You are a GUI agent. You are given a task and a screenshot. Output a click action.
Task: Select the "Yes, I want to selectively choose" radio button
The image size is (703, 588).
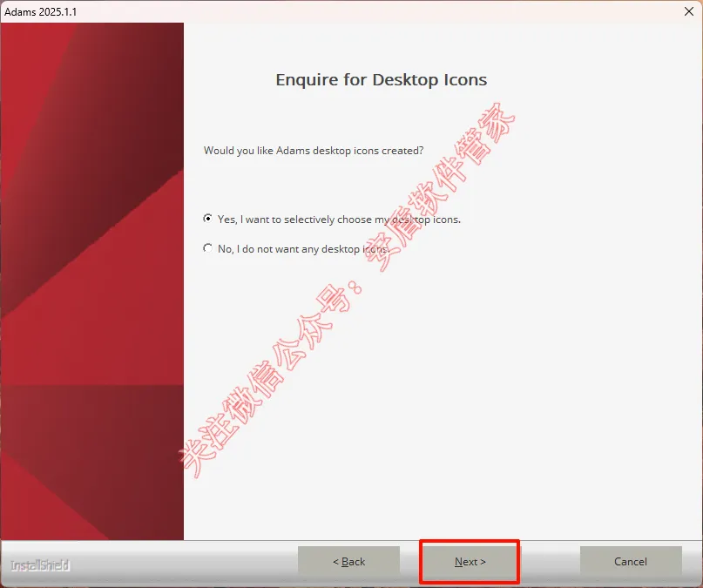(207, 219)
